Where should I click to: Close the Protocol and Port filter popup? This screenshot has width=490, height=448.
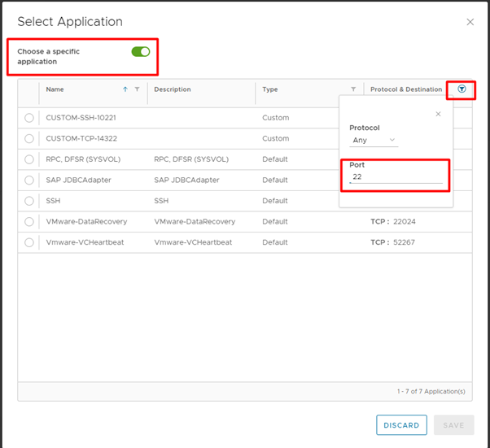pyautogui.click(x=438, y=114)
